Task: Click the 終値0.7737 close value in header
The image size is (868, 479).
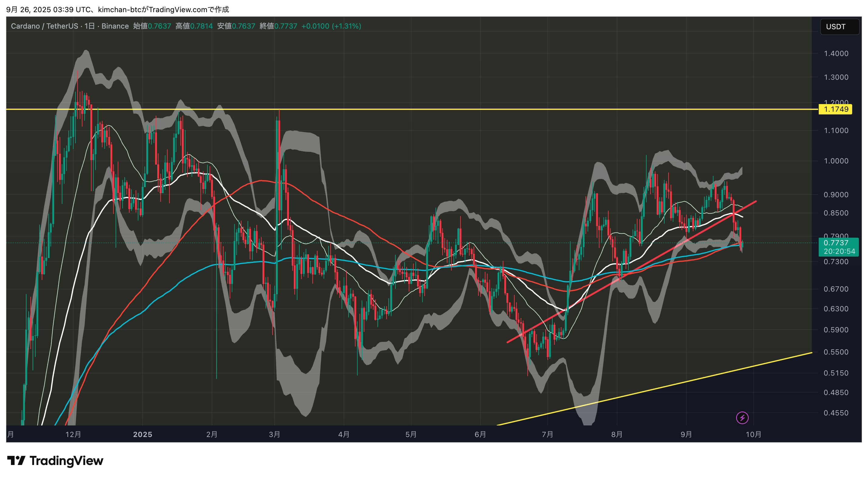Action: coord(278,26)
